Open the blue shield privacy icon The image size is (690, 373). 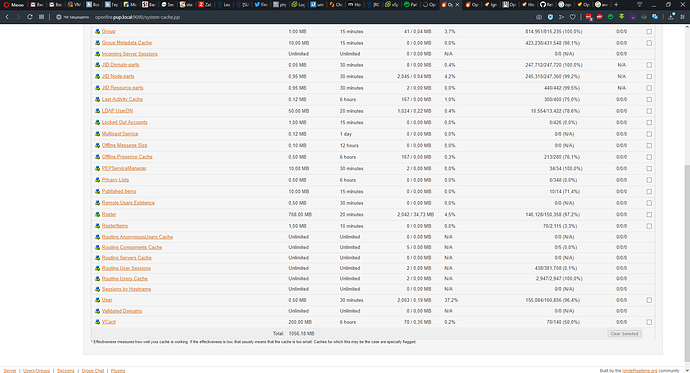[550, 17]
